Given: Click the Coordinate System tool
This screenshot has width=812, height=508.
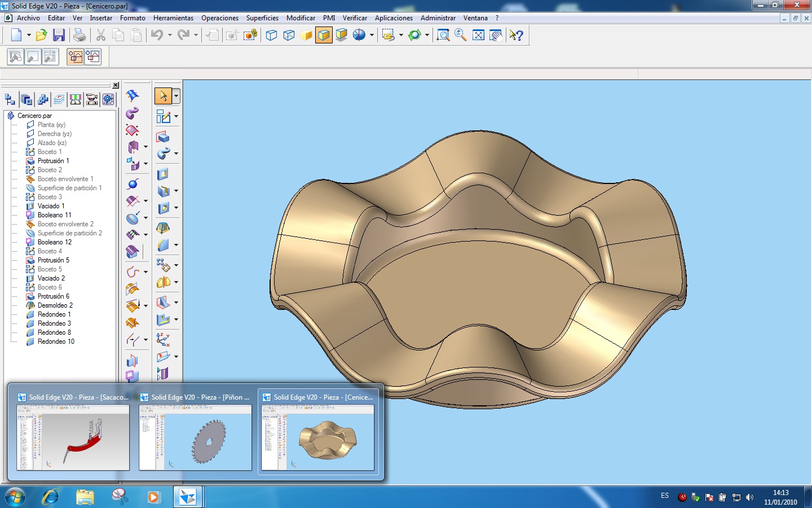Looking at the screenshot, I should pos(163,340).
